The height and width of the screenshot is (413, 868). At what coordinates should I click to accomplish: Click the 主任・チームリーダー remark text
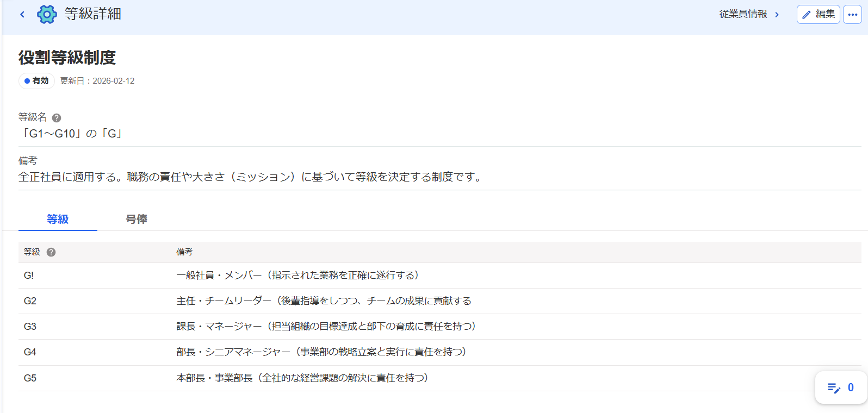[x=324, y=301]
